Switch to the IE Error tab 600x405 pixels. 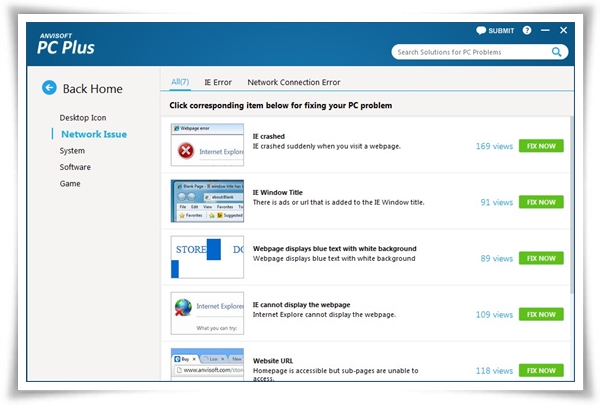click(x=218, y=82)
